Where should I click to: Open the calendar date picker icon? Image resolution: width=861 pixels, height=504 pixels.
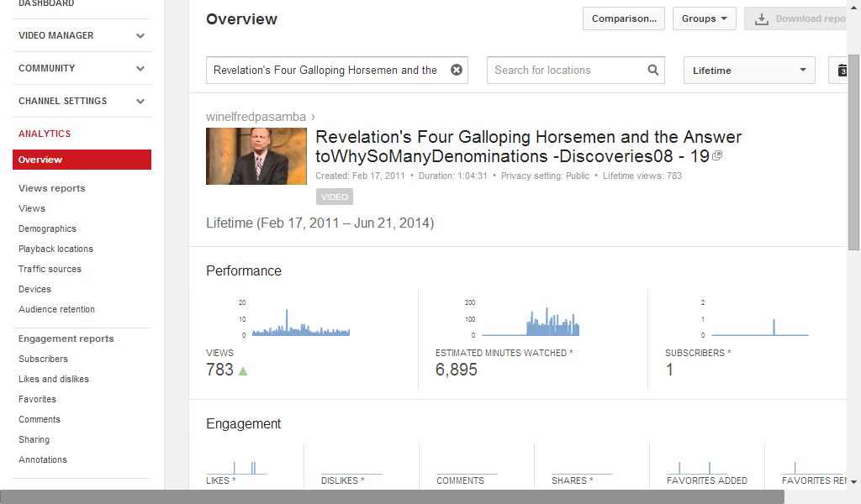point(843,71)
